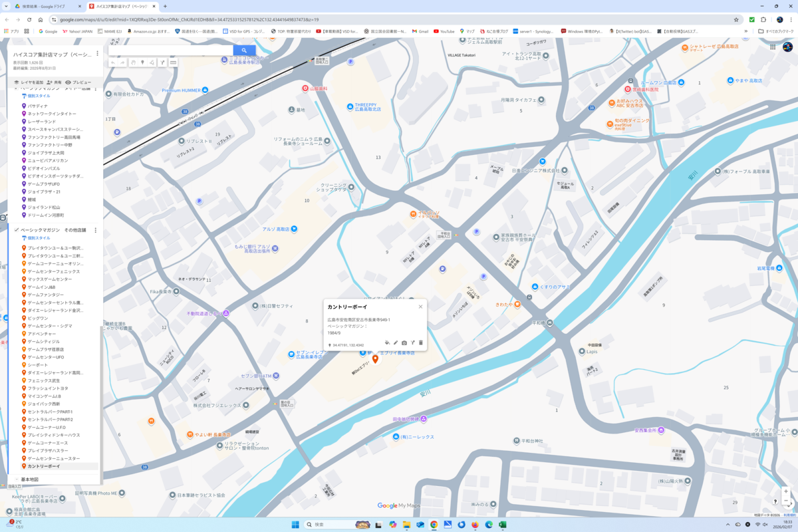Click the trash delete icon in popup

(x=420, y=342)
